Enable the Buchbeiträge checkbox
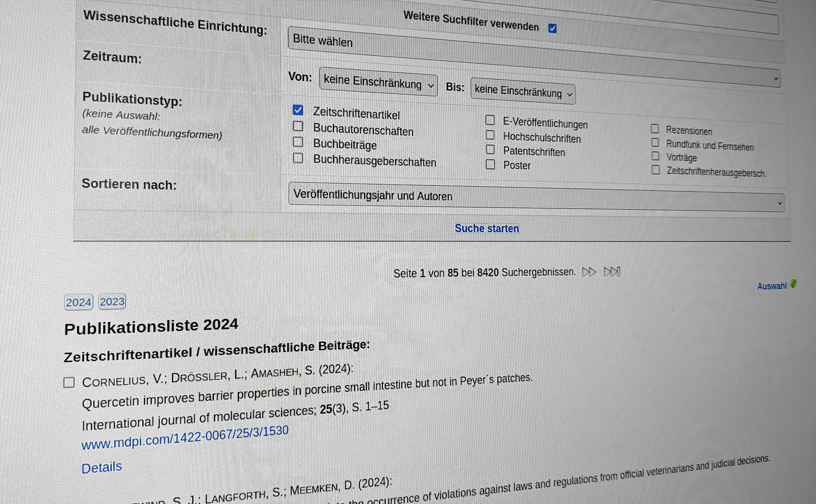 click(x=298, y=141)
